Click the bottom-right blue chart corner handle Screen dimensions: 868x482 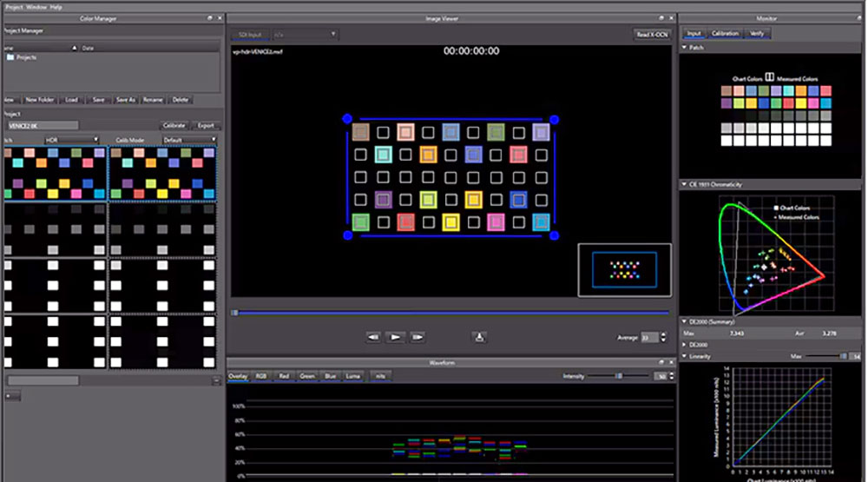554,235
